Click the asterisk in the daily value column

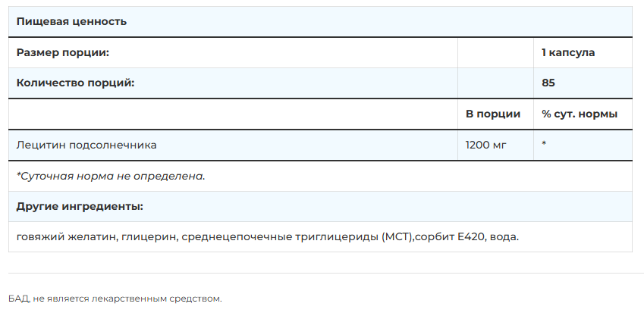click(545, 145)
